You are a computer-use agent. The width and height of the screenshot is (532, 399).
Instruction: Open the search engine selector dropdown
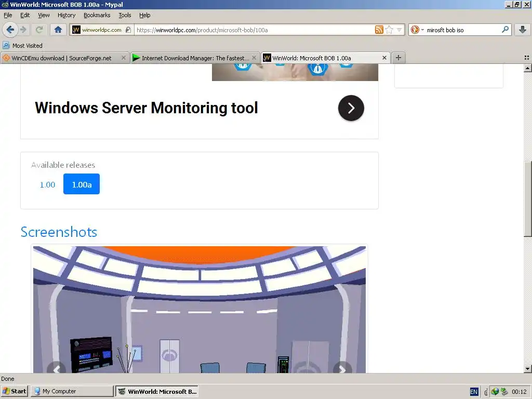[417, 30]
